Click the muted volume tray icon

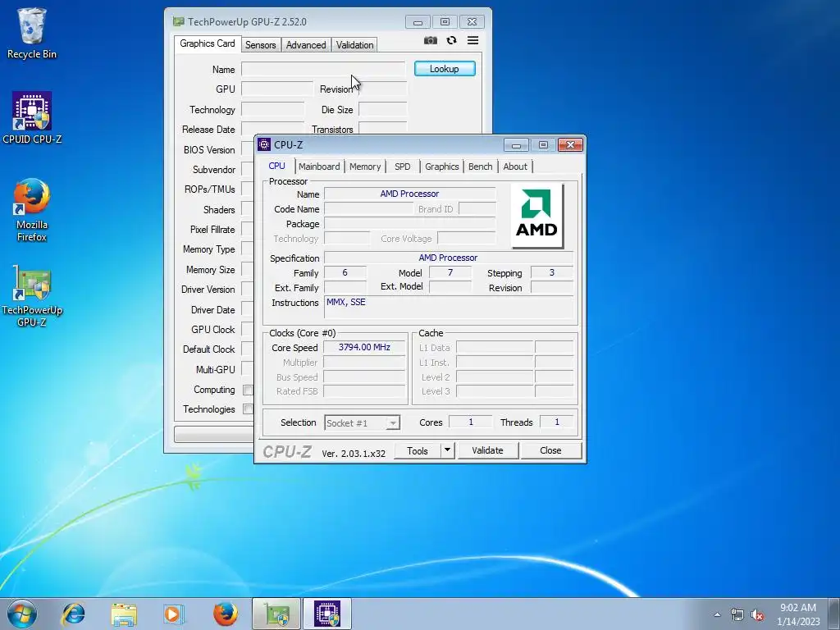tap(757, 615)
